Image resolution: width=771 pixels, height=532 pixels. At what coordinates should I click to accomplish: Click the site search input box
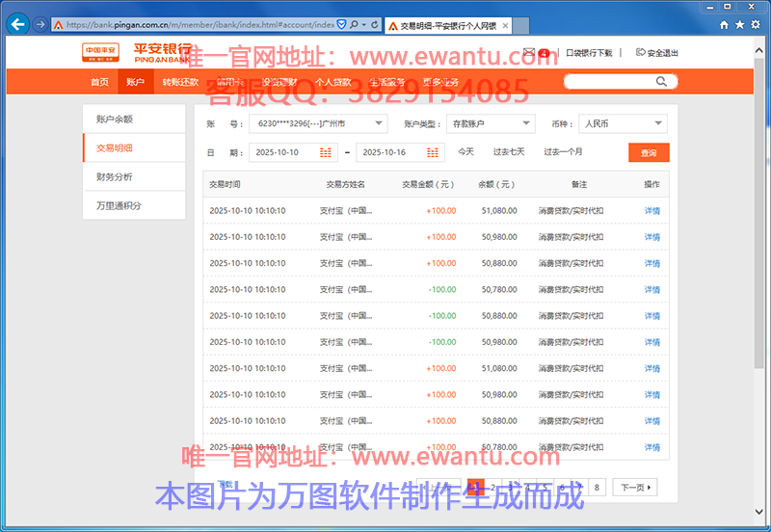pyautogui.click(x=621, y=82)
